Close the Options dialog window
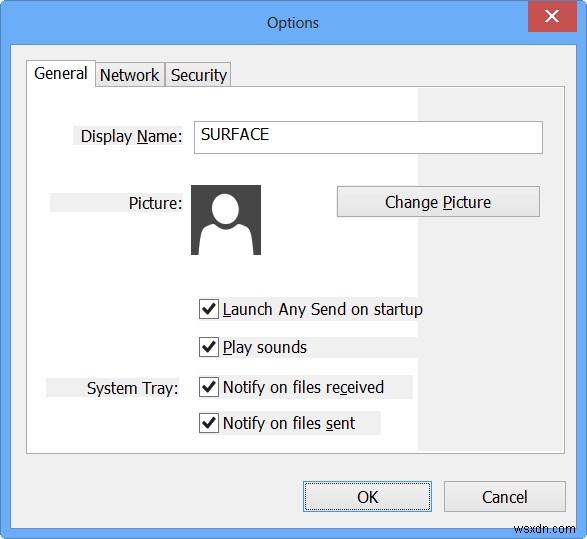 552,16
